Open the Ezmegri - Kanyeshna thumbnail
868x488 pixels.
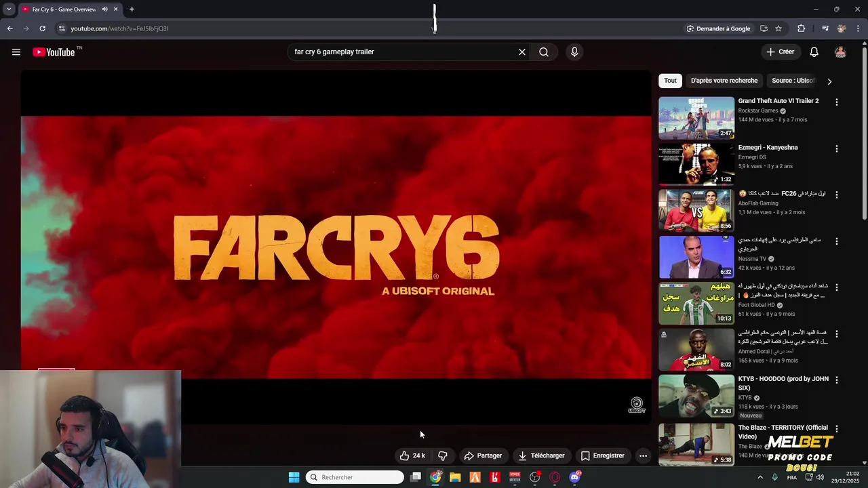point(696,165)
